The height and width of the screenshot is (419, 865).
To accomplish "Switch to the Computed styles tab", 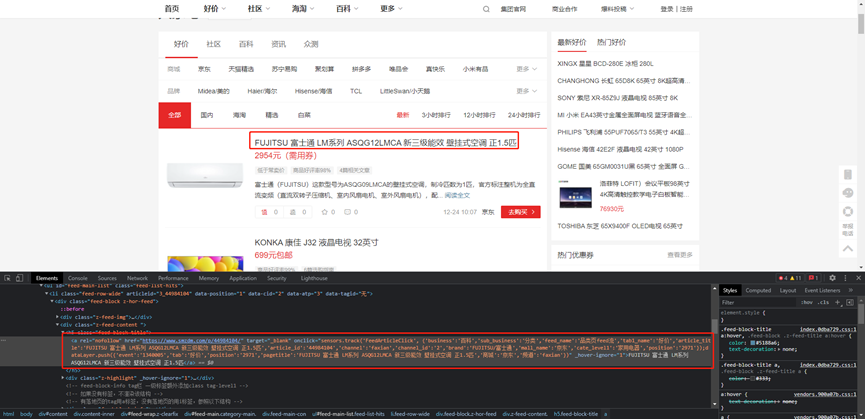I will point(759,291).
